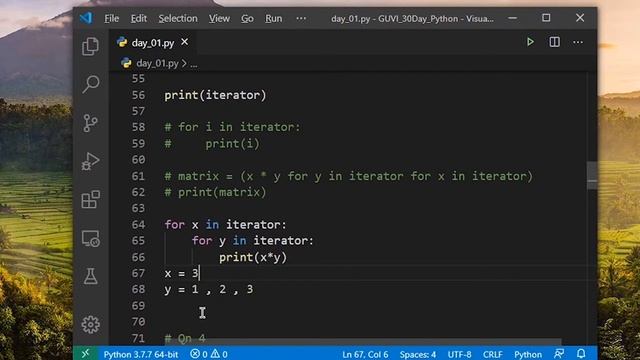Open the Extensions view icon

click(90, 200)
